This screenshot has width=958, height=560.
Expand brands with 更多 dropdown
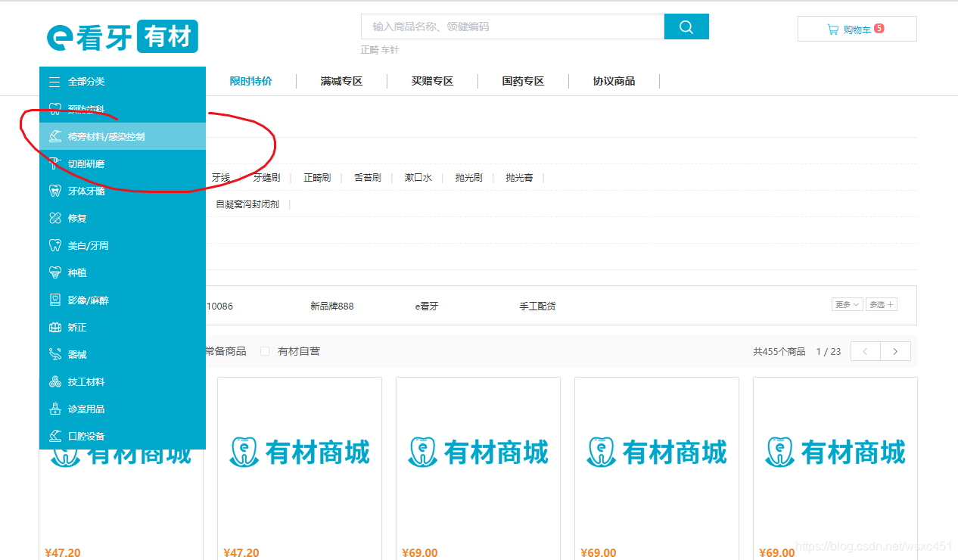[x=847, y=304]
